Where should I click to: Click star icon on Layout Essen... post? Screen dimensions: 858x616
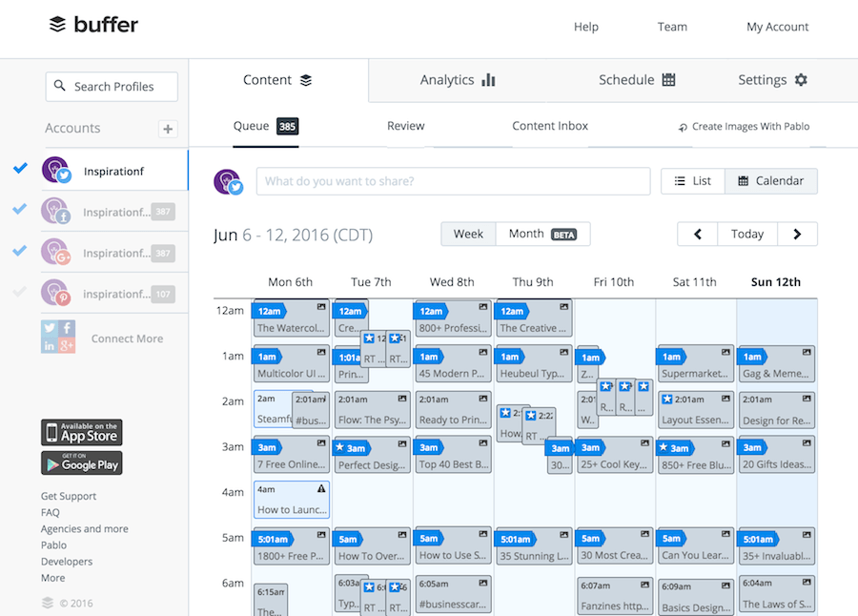pos(666,400)
